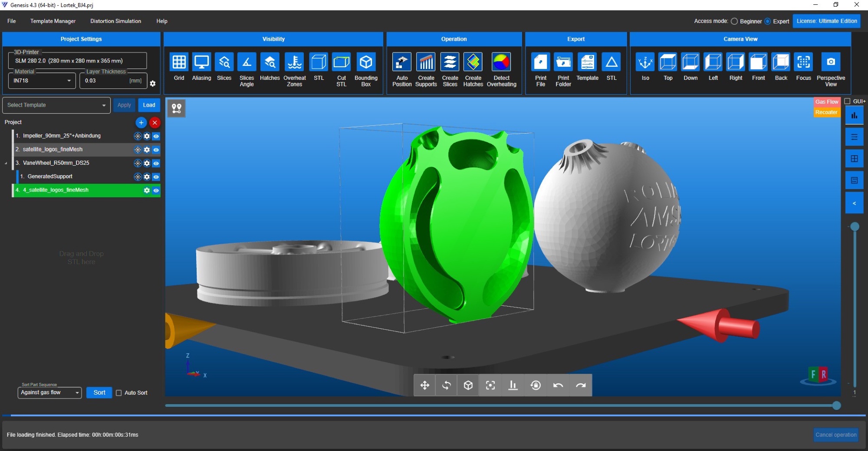This screenshot has height=451, width=868.
Task: Click the Recoater label button
Action: coord(826,112)
